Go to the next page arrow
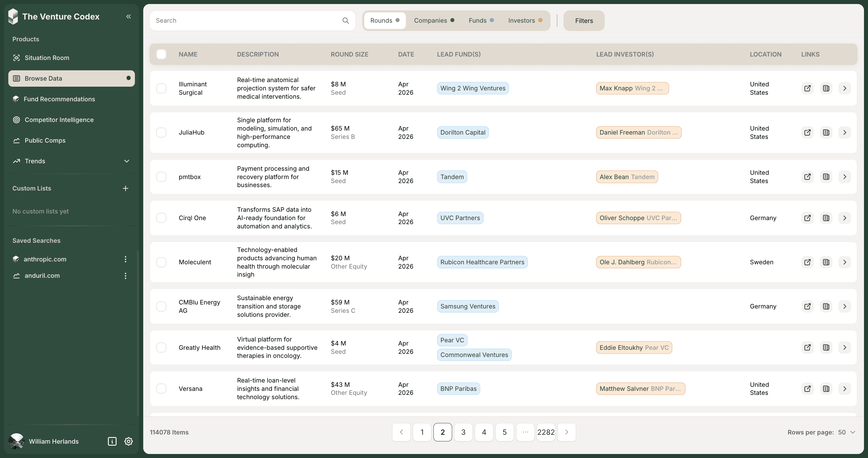Screen dimensions: 868x458 tap(566, 432)
